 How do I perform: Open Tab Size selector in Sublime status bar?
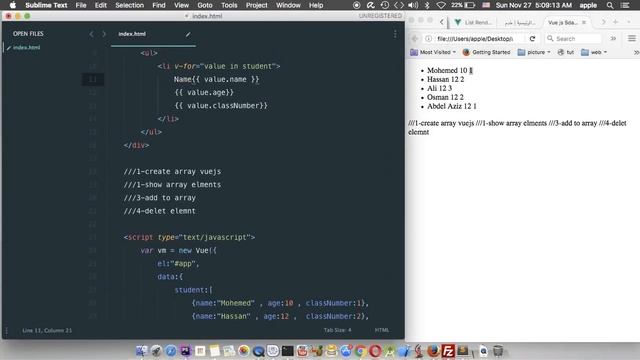point(337,330)
